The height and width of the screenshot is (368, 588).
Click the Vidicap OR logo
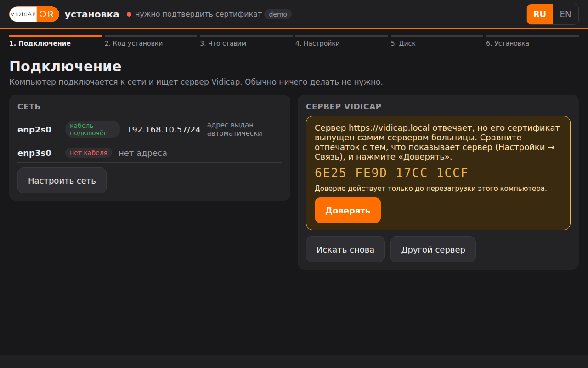[34, 14]
